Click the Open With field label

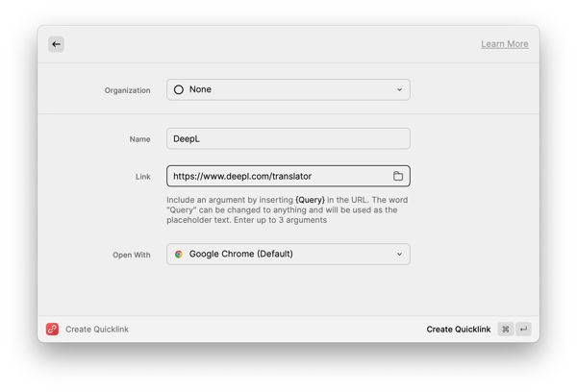(x=132, y=255)
